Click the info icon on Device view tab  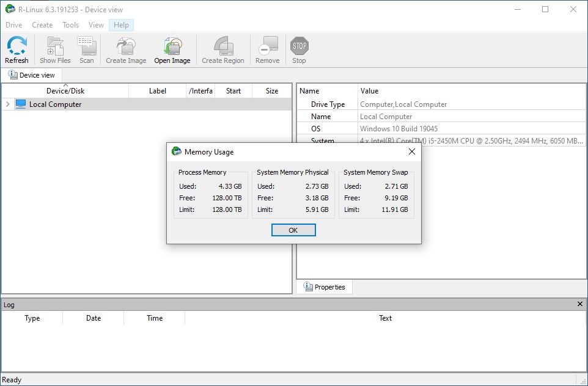(13, 75)
